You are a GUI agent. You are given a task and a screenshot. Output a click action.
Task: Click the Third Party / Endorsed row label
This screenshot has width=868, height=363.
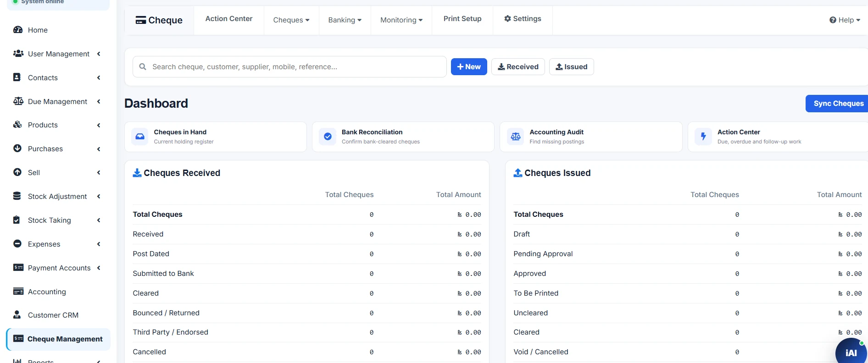pyautogui.click(x=170, y=332)
